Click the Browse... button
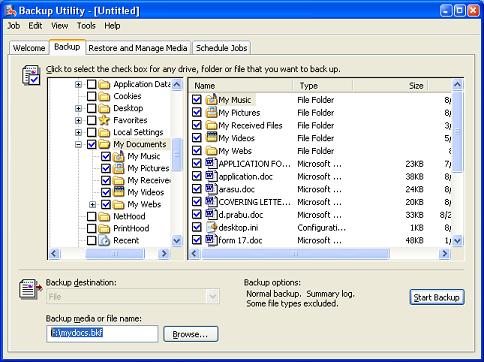This screenshot has height=362, width=484. click(191, 334)
